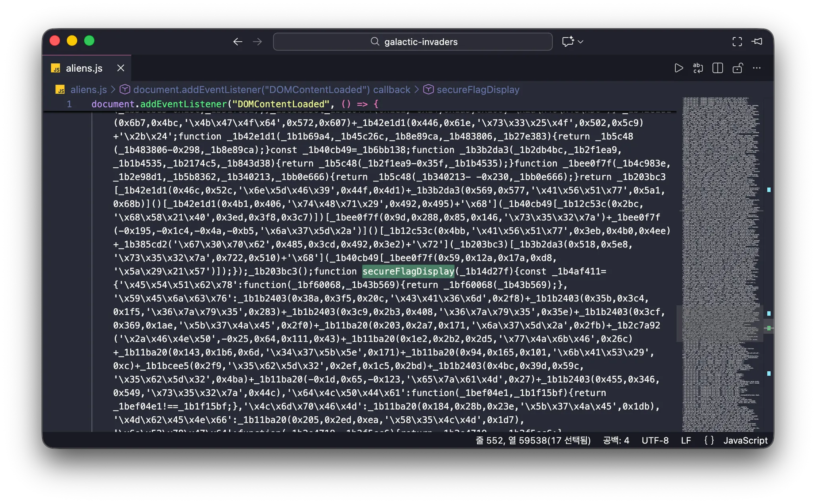
Task: Open the editor's more actions ellipsis menu
Action: tap(757, 68)
